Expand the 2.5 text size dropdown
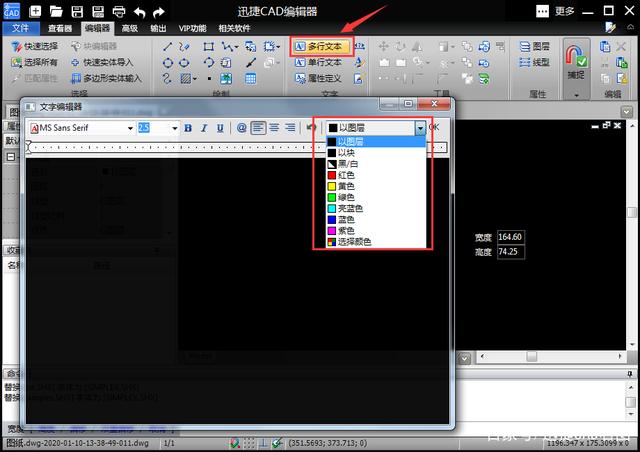Image resolution: width=640 pixels, height=452 pixels. tap(174, 128)
